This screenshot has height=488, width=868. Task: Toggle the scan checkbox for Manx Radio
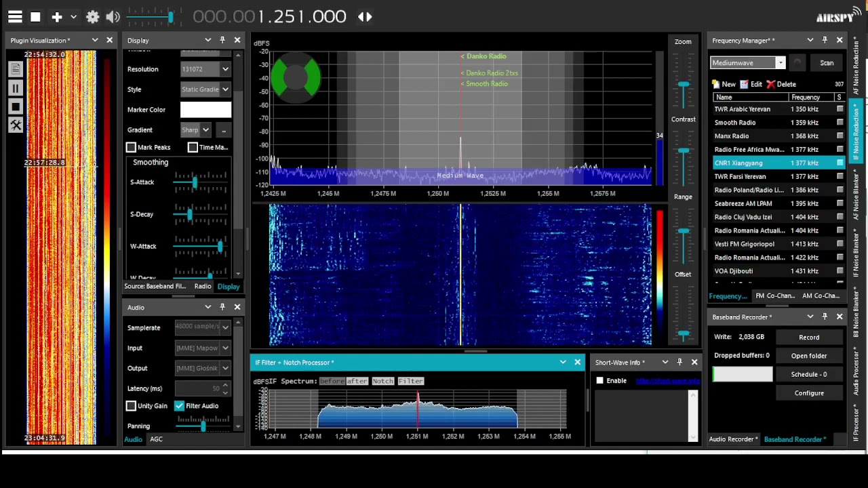pyautogui.click(x=840, y=136)
